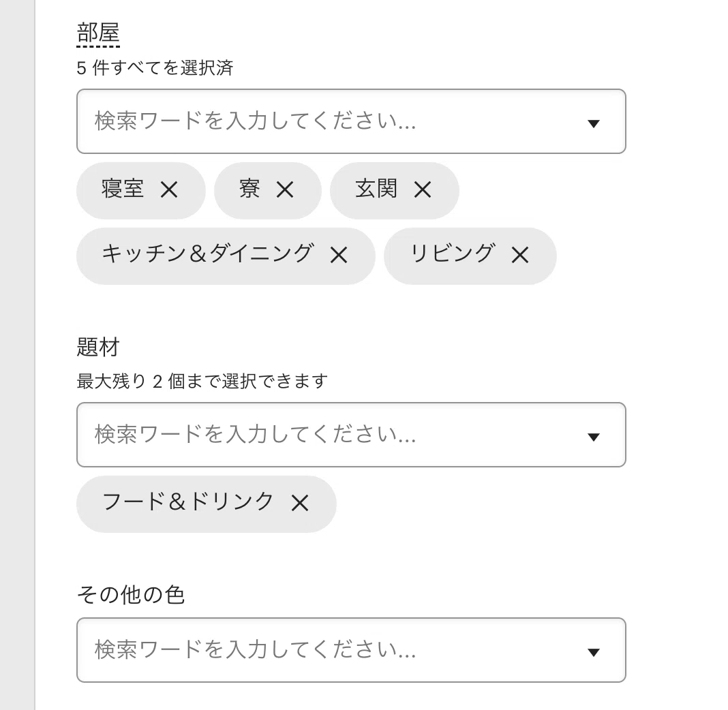Screen dimensions: 728x710
Task: Click the その他の色 section heading
Action: point(130,594)
